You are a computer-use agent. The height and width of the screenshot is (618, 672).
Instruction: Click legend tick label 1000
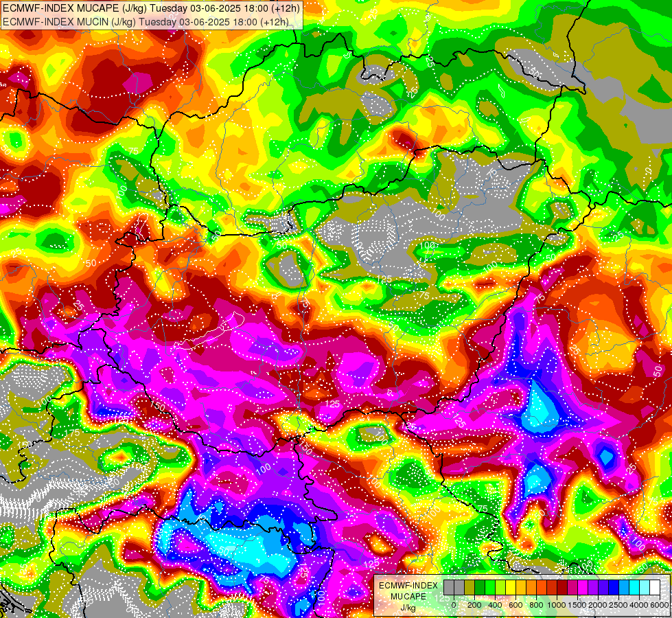coord(557,605)
